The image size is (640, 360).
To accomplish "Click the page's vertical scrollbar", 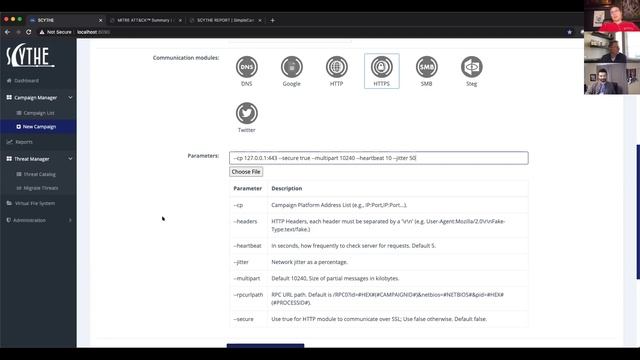I will (x=638, y=212).
